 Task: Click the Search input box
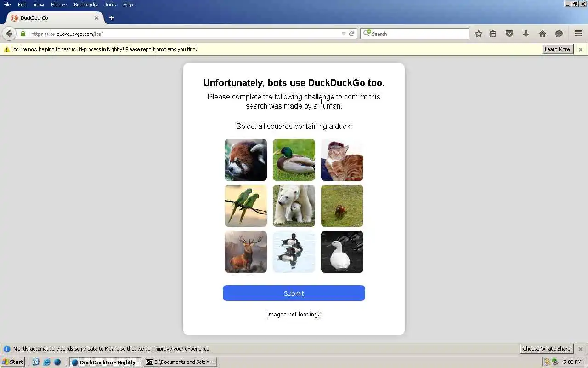(x=414, y=34)
